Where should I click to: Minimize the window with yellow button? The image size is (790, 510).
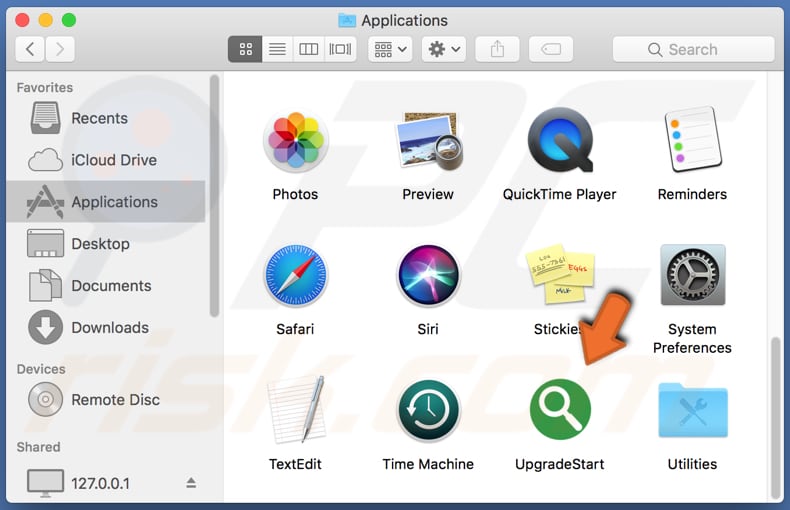[x=46, y=20]
